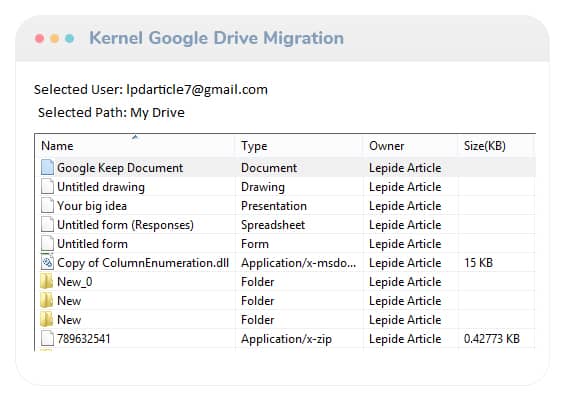Click the 0.42773 KB size cell
This screenshot has height=401, width=565.
491,339
